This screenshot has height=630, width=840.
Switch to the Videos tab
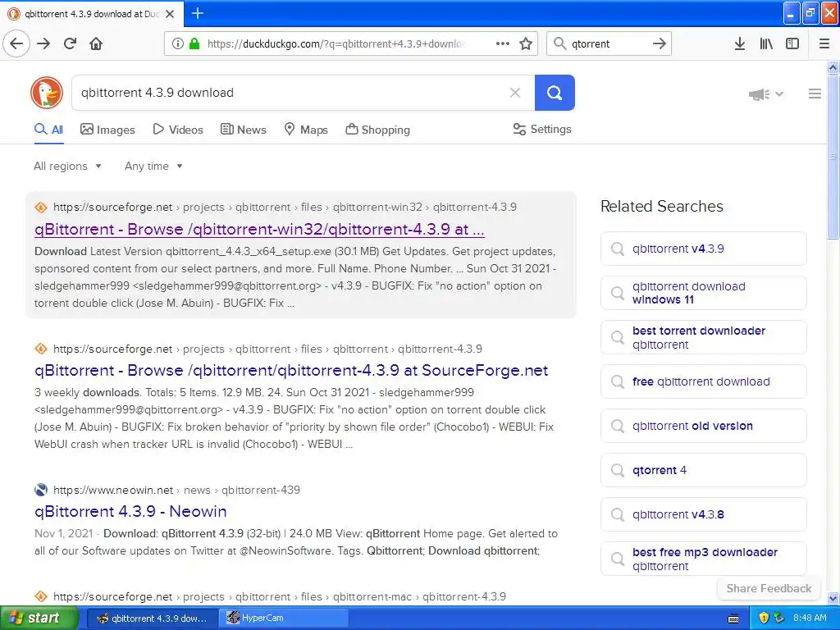(x=178, y=130)
